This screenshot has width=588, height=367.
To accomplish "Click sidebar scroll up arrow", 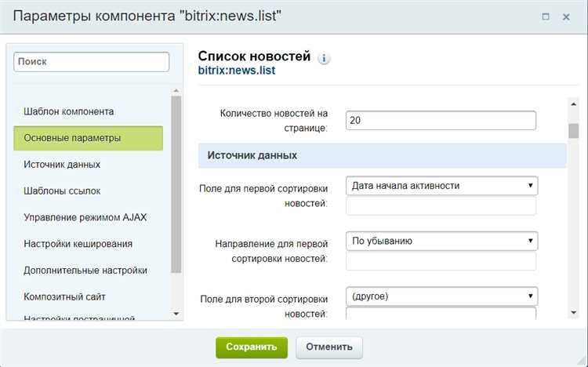I will (176, 91).
